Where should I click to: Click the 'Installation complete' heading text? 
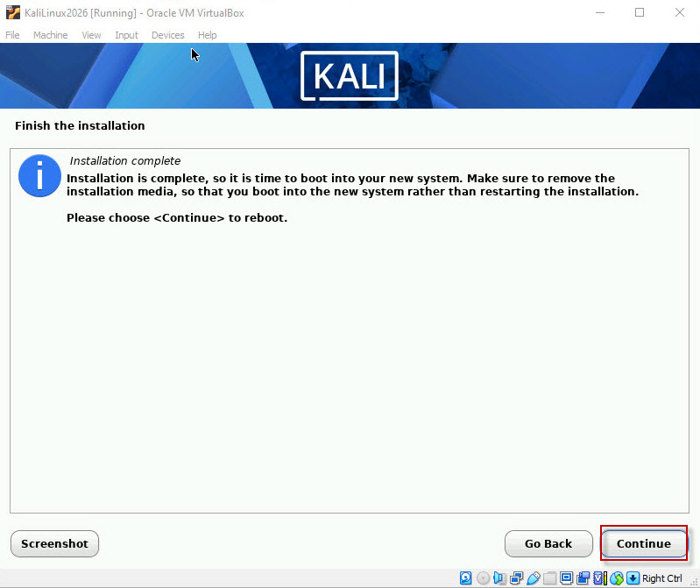pos(125,160)
